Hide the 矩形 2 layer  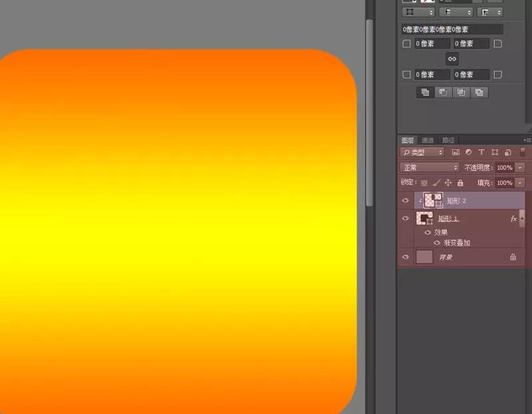point(406,200)
